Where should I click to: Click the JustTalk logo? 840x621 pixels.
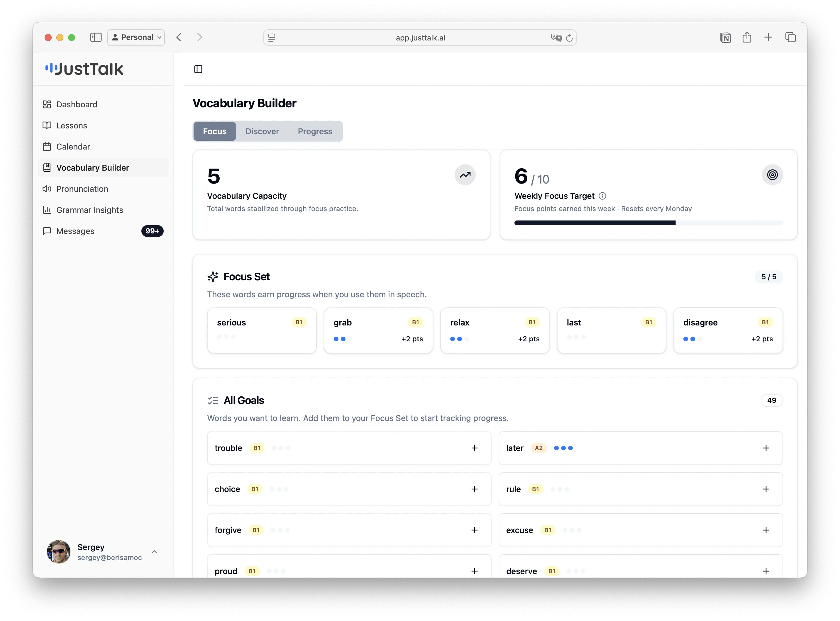click(x=84, y=69)
